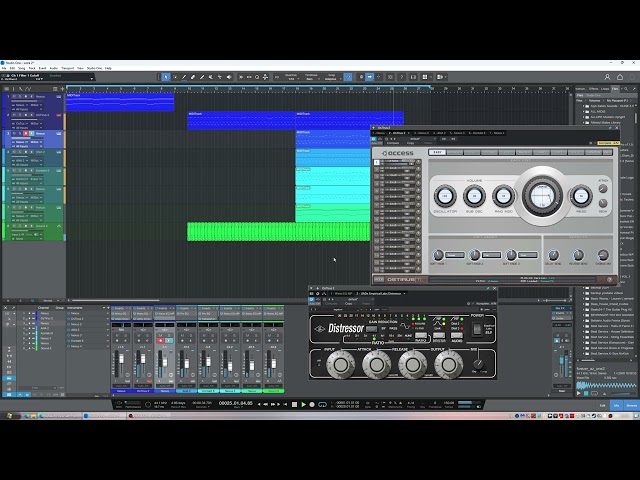Expand the parameter control dropdown arrow top left

[91, 78]
